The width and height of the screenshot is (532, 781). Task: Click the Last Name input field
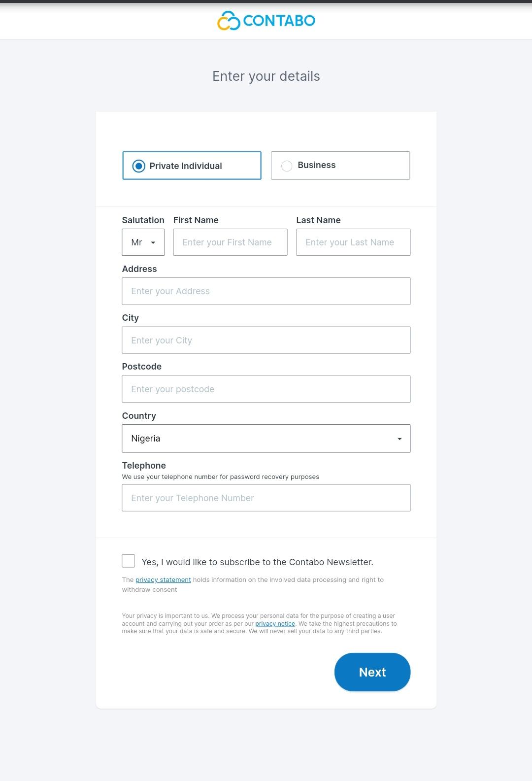[x=353, y=242]
